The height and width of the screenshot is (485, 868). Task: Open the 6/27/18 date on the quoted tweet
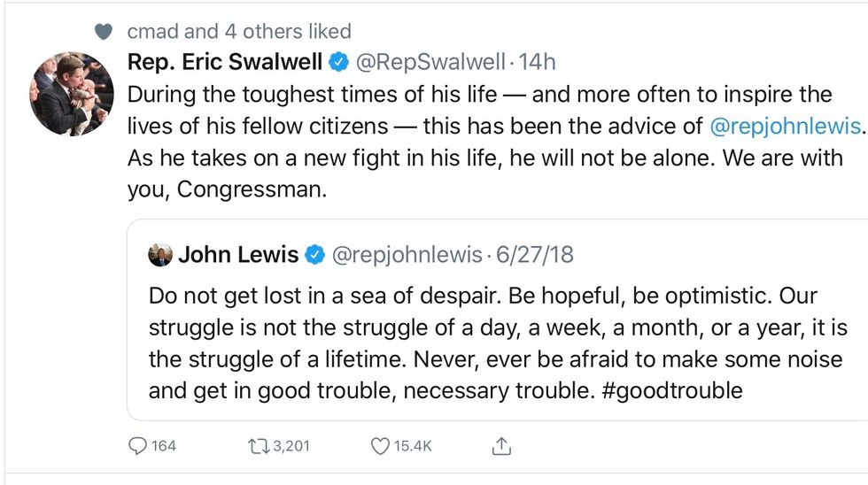point(534,255)
